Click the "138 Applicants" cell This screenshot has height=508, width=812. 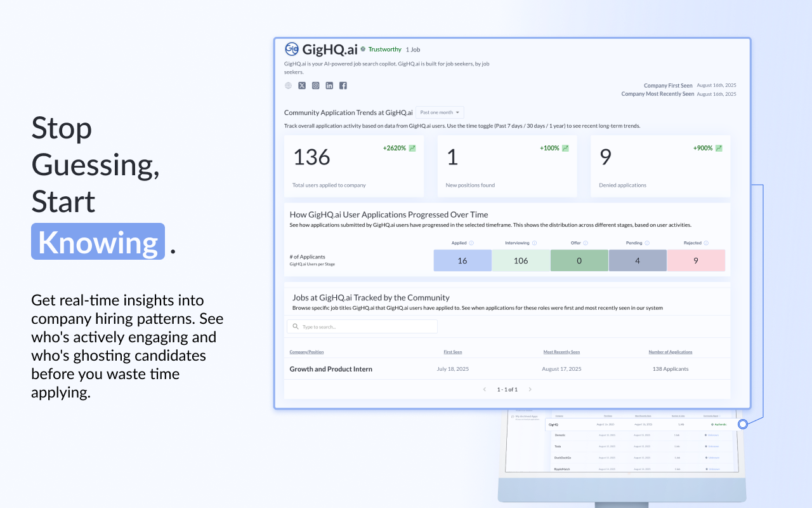(671, 369)
